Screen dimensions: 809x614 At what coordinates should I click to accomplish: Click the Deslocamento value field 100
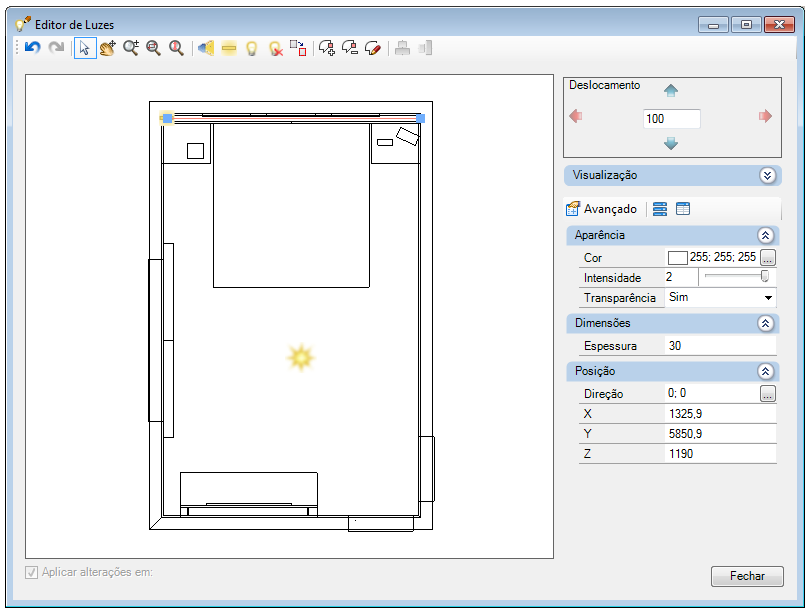click(x=672, y=119)
